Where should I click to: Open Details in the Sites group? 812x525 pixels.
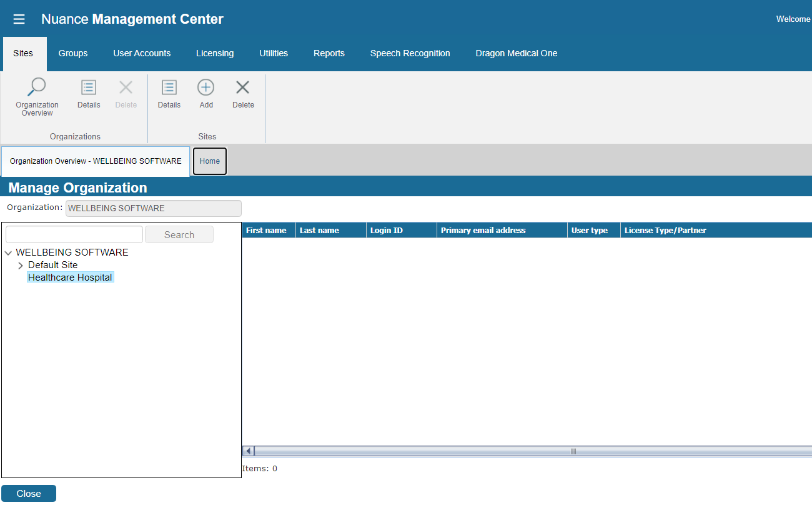169,94
